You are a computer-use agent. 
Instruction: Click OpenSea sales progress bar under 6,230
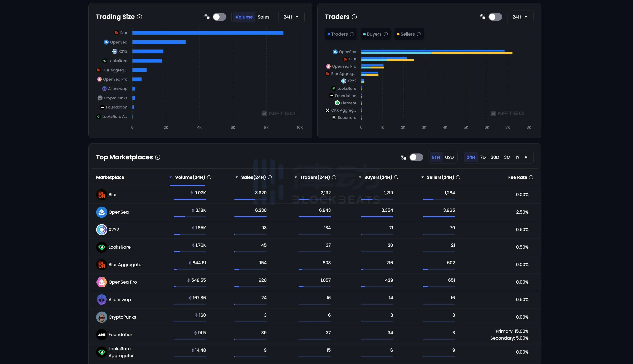tap(250, 217)
